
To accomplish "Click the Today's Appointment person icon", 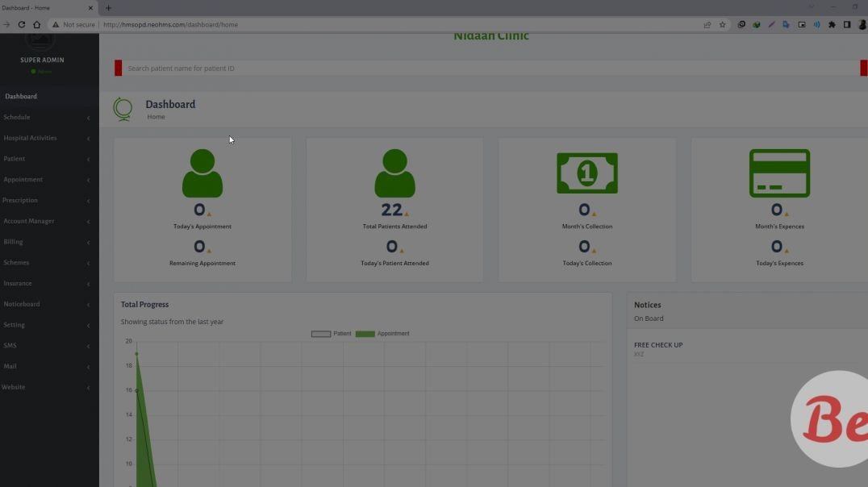I will pyautogui.click(x=202, y=172).
